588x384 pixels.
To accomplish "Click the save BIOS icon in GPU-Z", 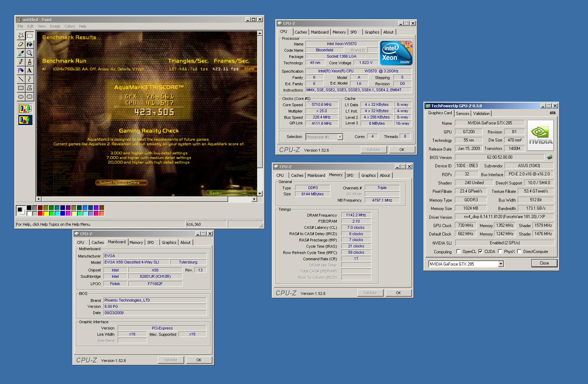I will pos(550,157).
